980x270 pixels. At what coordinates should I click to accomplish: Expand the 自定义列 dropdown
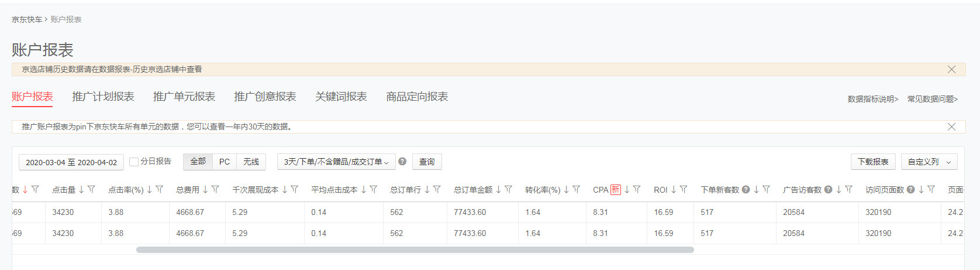(x=929, y=162)
